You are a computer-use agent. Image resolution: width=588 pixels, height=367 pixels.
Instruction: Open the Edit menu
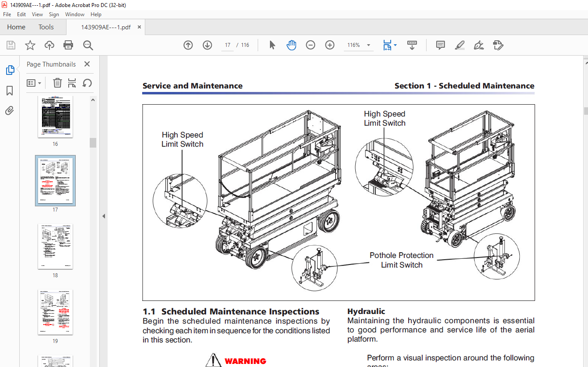point(21,14)
